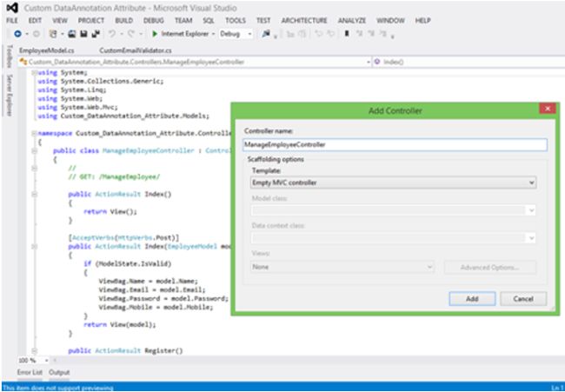Open the Debug configuration dropdown
The image size is (565, 392).
(x=235, y=34)
